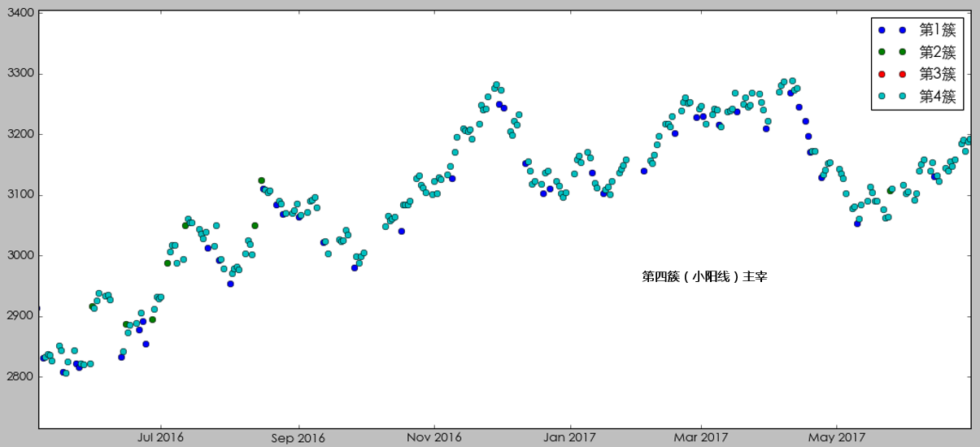
Task: Click the 第2簇 legend label
Action: 937,53
